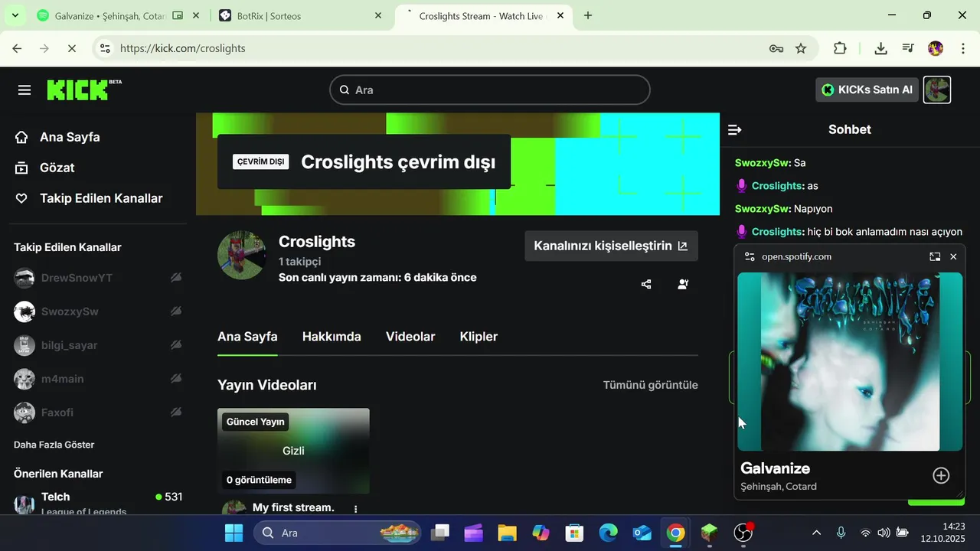Click offline icon next to m4main
Image resolution: width=980 pixels, height=551 pixels.
176,379
